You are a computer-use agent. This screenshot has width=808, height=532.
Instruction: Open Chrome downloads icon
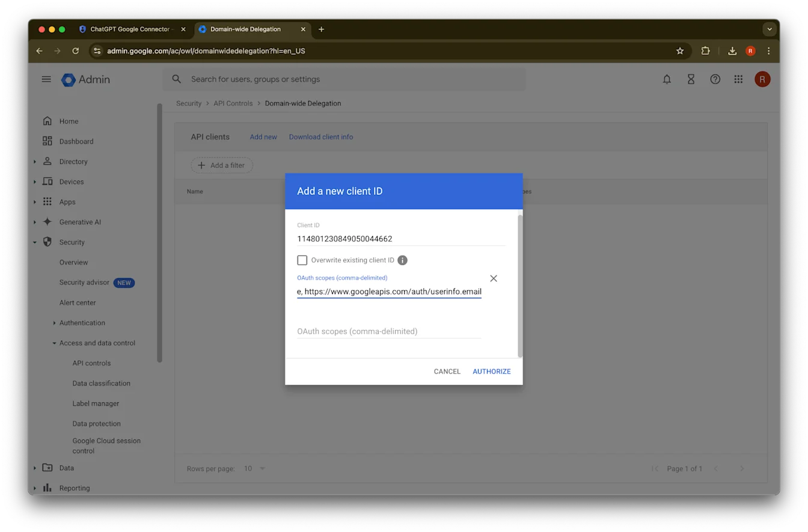(x=732, y=51)
